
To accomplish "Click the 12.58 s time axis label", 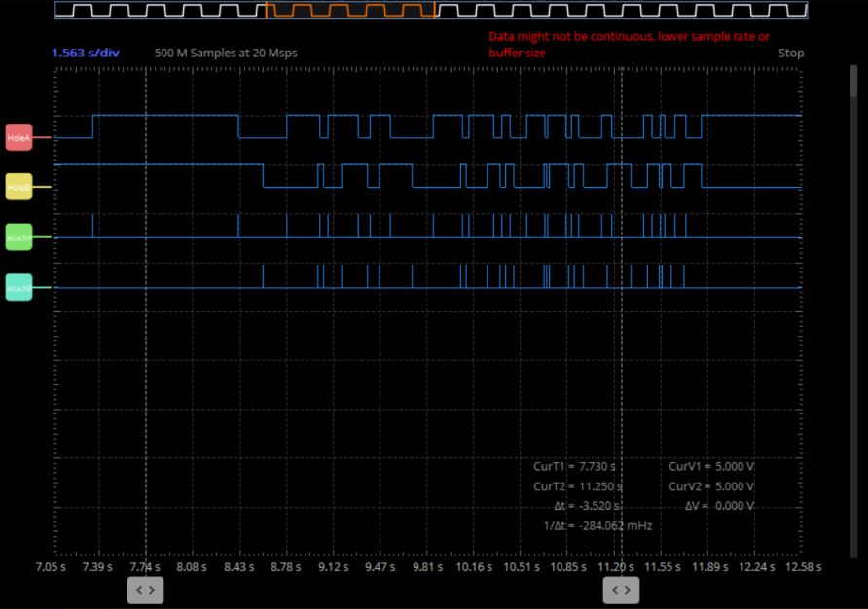I will [x=805, y=567].
